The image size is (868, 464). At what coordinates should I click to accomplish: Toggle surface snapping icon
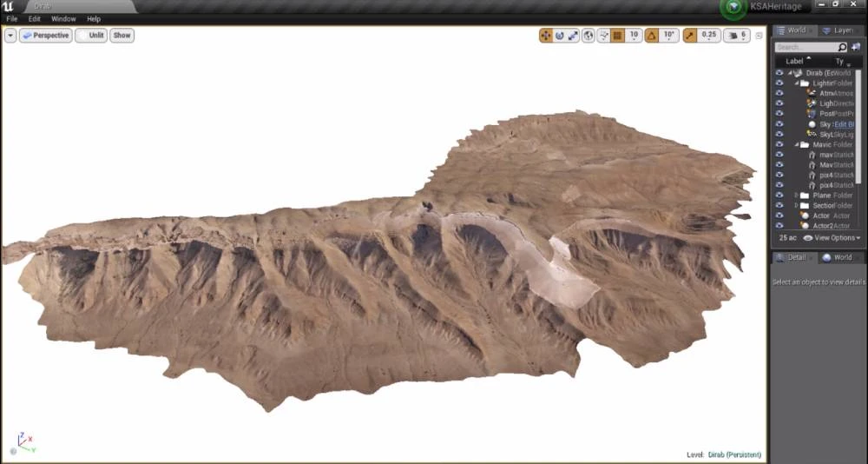(602, 36)
